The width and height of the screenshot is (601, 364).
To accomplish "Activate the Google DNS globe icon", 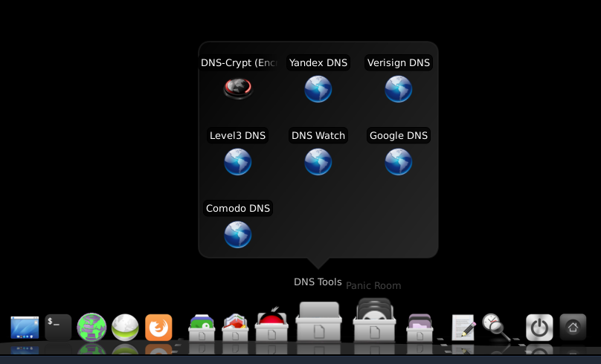I will click(x=399, y=162).
